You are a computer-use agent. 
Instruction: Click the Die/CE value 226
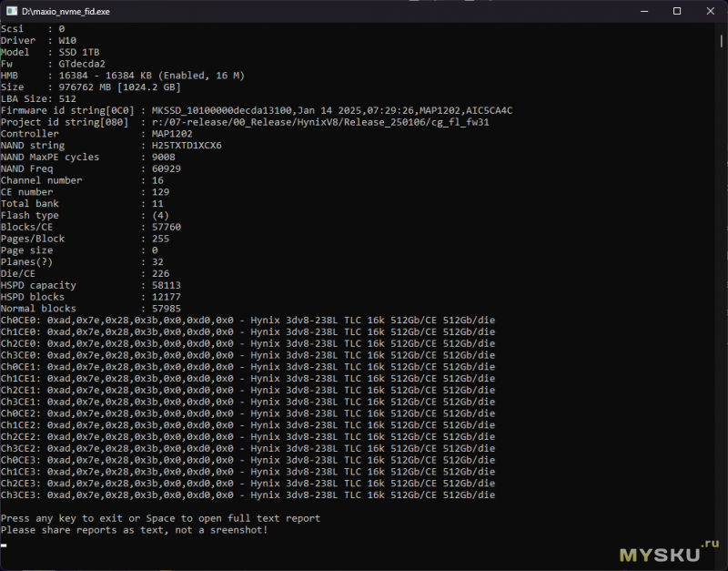click(160, 273)
